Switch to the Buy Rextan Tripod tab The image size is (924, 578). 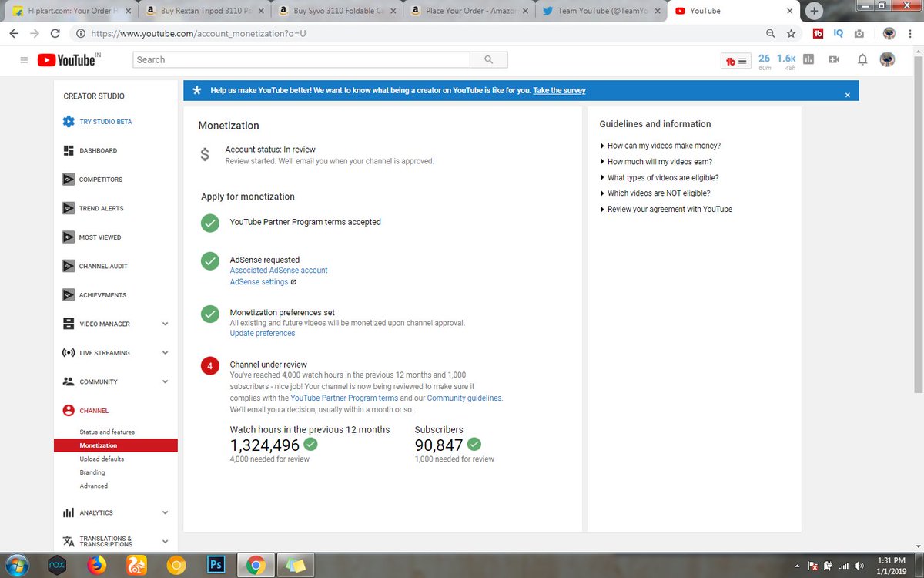[206, 12]
